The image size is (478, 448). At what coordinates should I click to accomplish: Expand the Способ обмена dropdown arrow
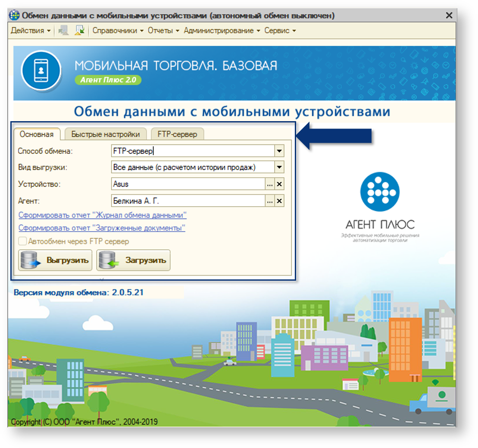tap(280, 151)
